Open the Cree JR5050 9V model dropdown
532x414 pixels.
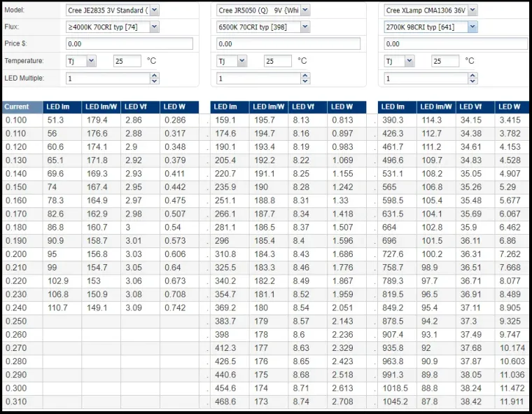(305, 10)
